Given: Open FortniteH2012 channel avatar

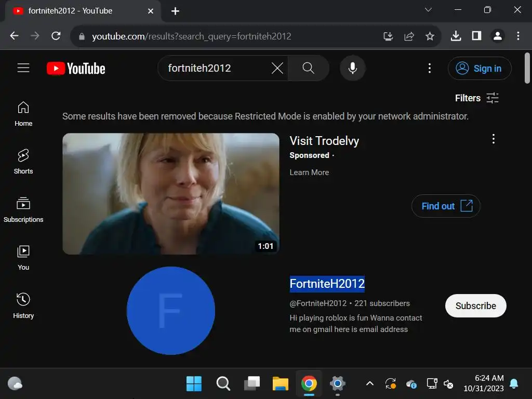Looking at the screenshot, I should click(171, 311).
